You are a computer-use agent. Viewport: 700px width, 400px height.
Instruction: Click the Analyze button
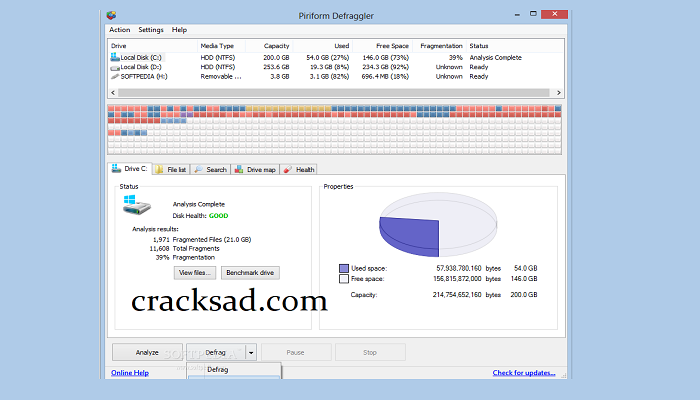click(147, 353)
